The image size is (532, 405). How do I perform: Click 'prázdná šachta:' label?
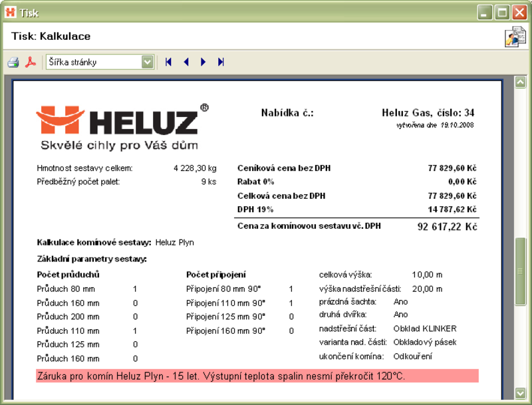coord(348,301)
